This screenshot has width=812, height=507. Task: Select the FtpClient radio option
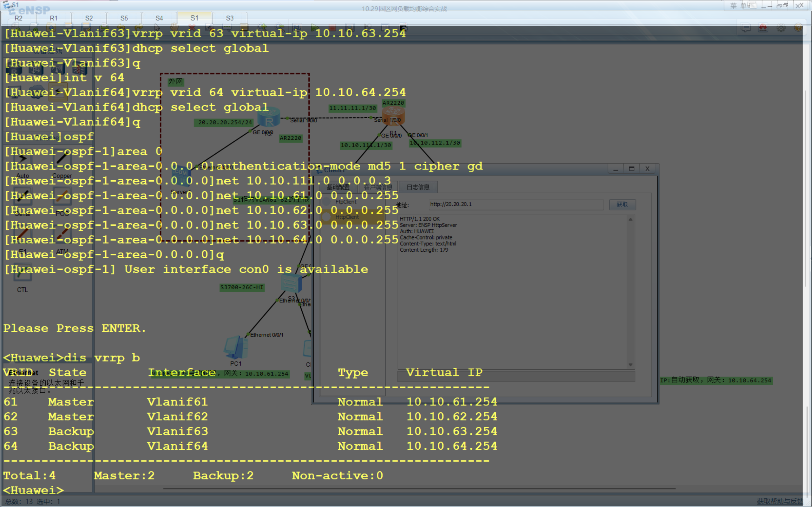(x=326, y=202)
